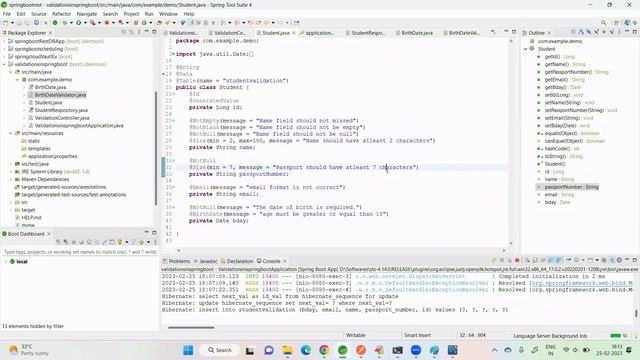The height and width of the screenshot is (360, 640).
Task: Close the Student.java editor tab
Action: coord(293,33)
